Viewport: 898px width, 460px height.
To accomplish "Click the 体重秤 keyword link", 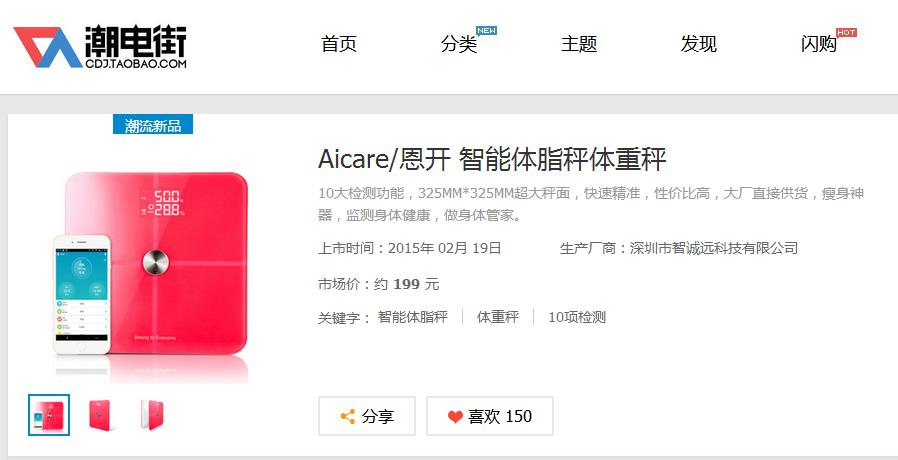I will (x=498, y=317).
